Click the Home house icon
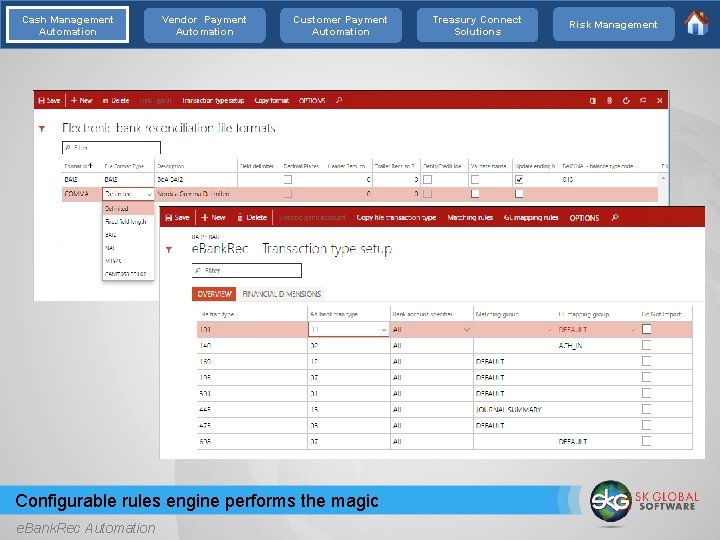The image size is (720, 540). [x=697, y=23]
